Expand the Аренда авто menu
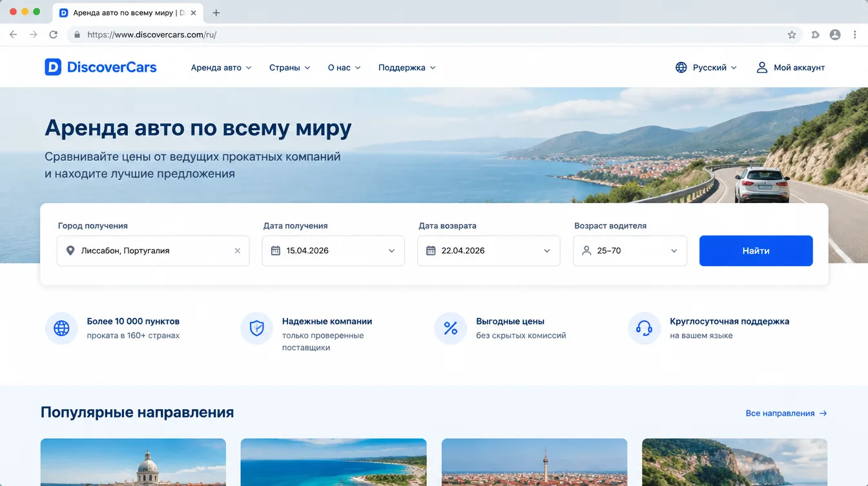868x486 pixels. tap(221, 67)
